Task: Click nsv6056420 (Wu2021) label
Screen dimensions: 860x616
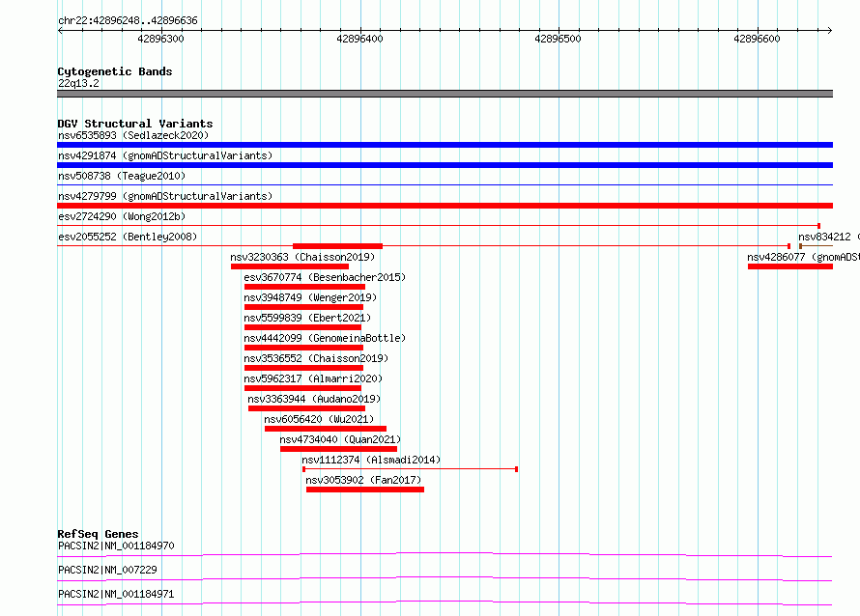Action: [319, 419]
